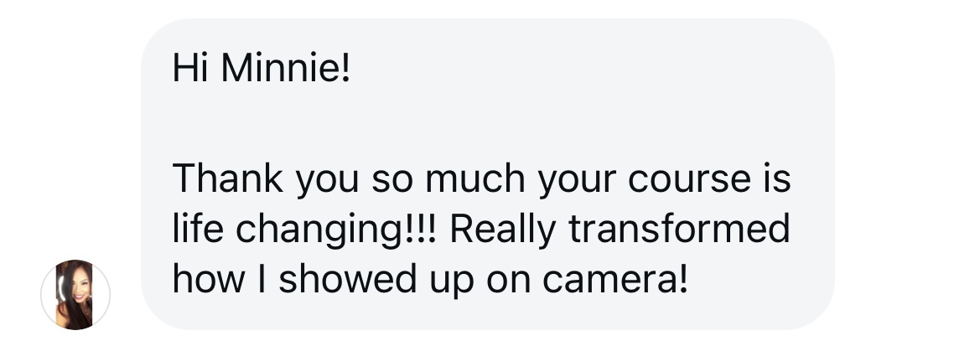Click the word "Really" in the message
The width and height of the screenshot is (980, 346).
coord(502,230)
